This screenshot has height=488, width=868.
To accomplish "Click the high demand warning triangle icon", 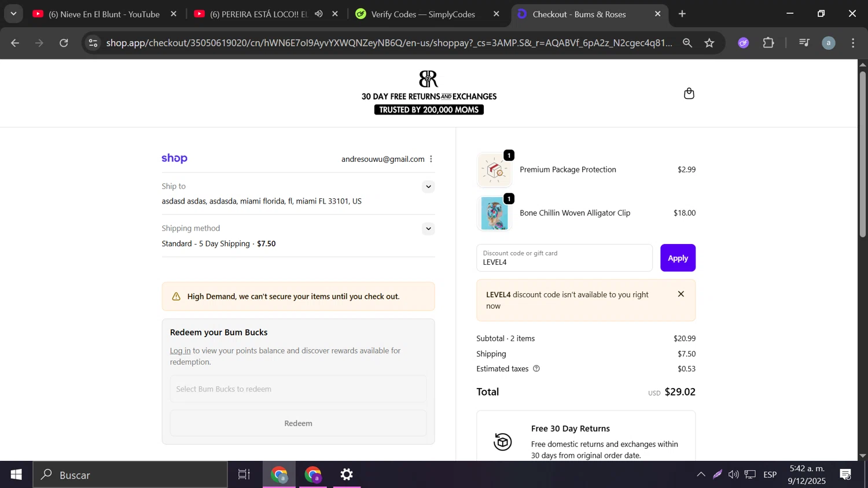I will pyautogui.click(x=176, y=297).
